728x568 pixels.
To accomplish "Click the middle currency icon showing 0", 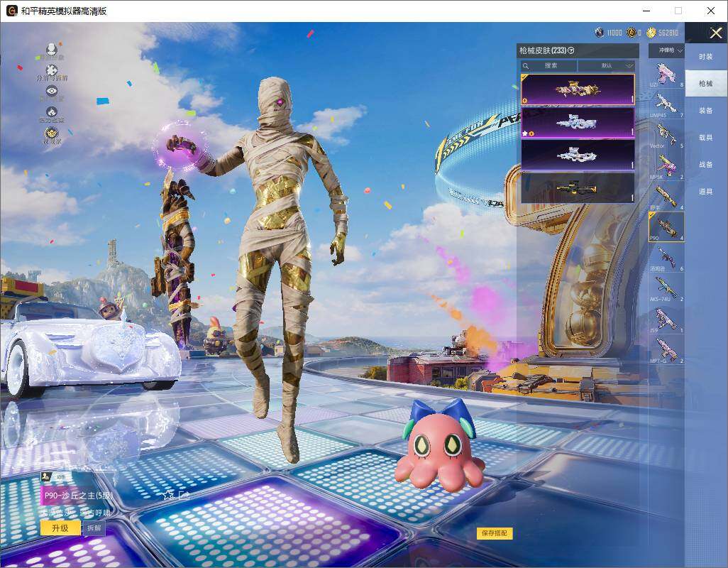I will click(x=631, y=33).
